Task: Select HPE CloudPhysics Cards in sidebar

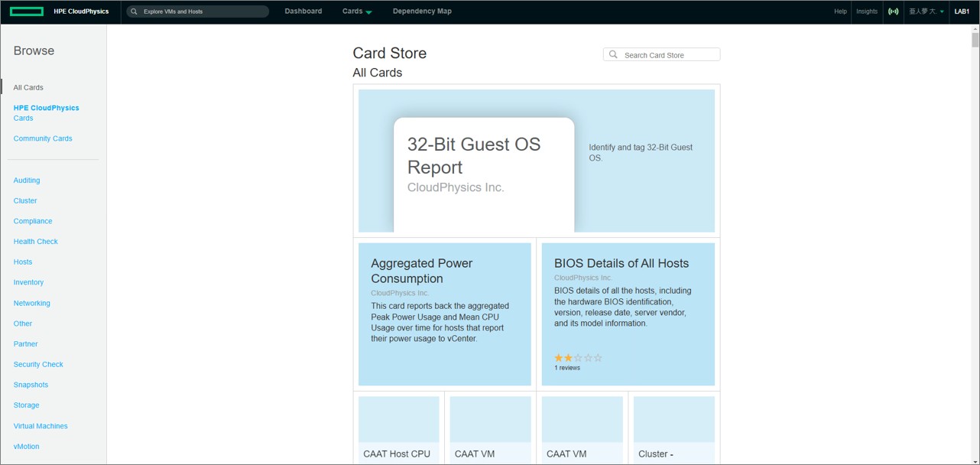Action: [x=46, y=112]
